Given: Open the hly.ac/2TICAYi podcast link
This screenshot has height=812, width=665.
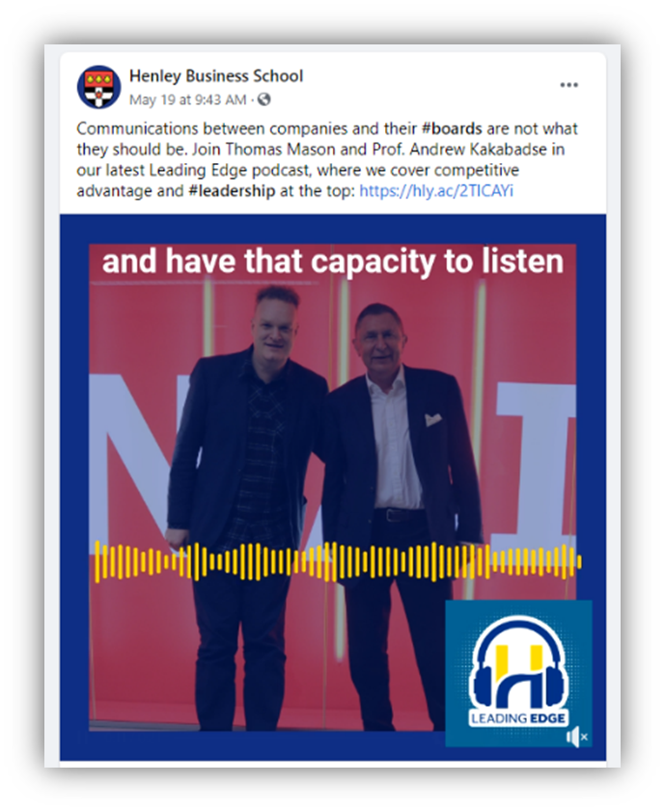Looking at the screenshot, I should click(436, 191).
